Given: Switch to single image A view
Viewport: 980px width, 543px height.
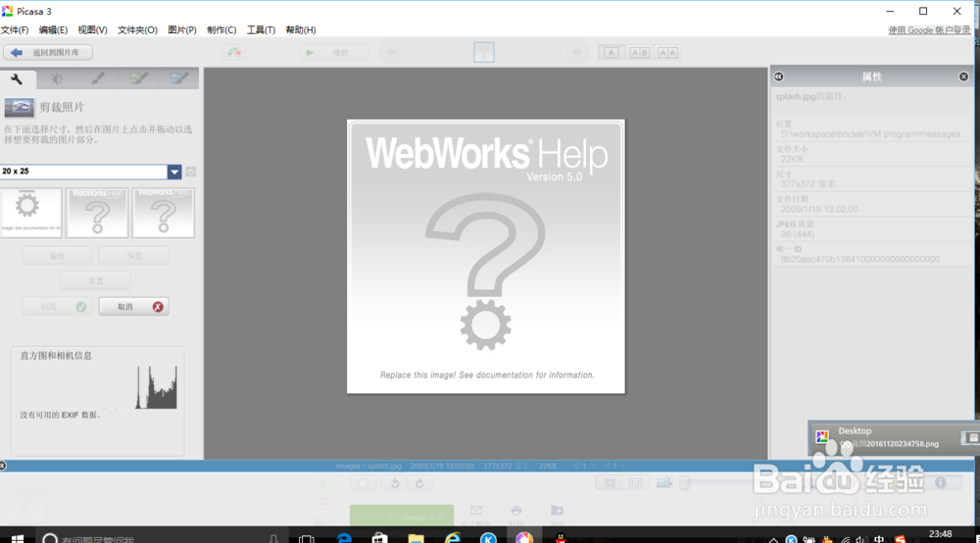Looking at the screenshot, I should (x=612, y=53).
